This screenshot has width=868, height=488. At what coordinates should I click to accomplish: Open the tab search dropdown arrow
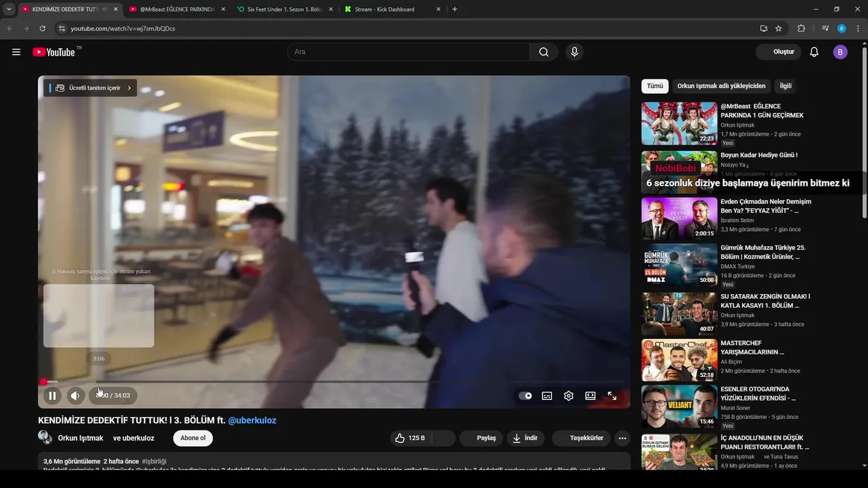click(x=9, y=9)
